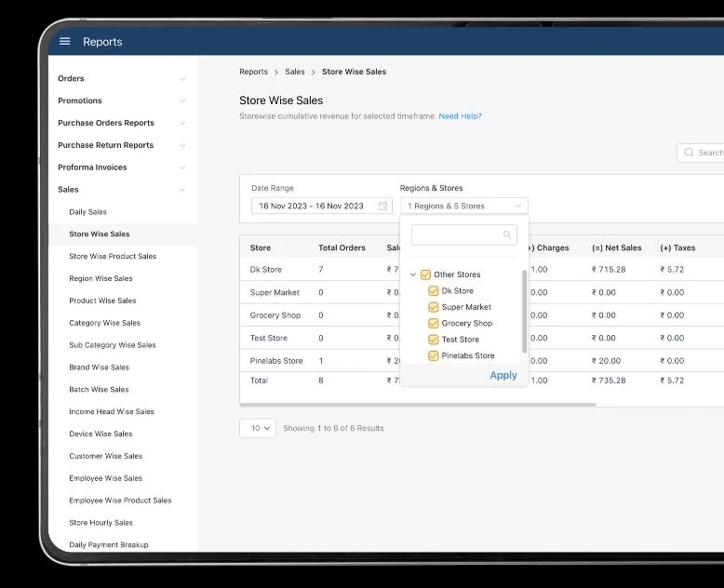
Task: Click the magnifier icon beside Search
Action: 689,153
